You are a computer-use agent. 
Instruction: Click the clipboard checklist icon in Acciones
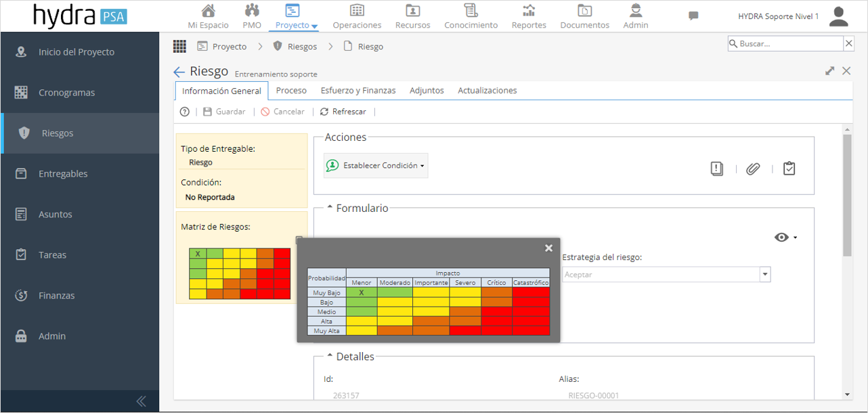789,169
